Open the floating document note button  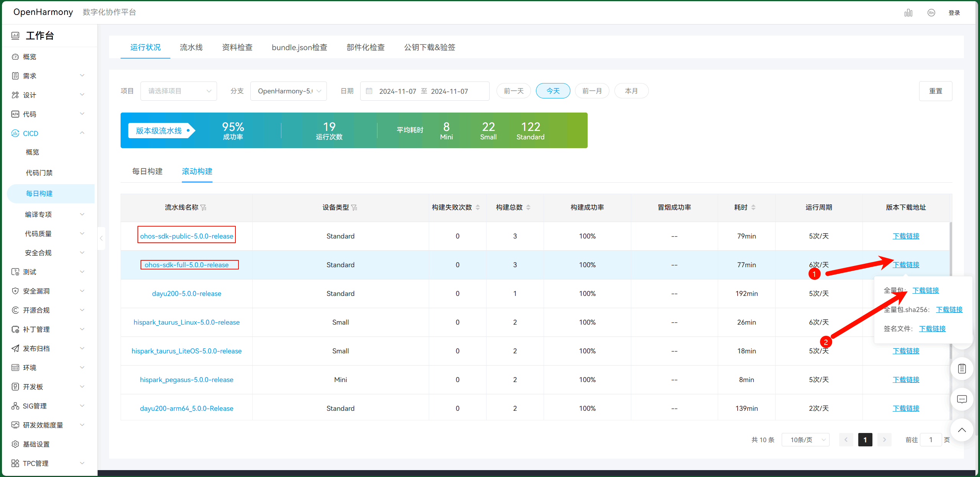962,369
